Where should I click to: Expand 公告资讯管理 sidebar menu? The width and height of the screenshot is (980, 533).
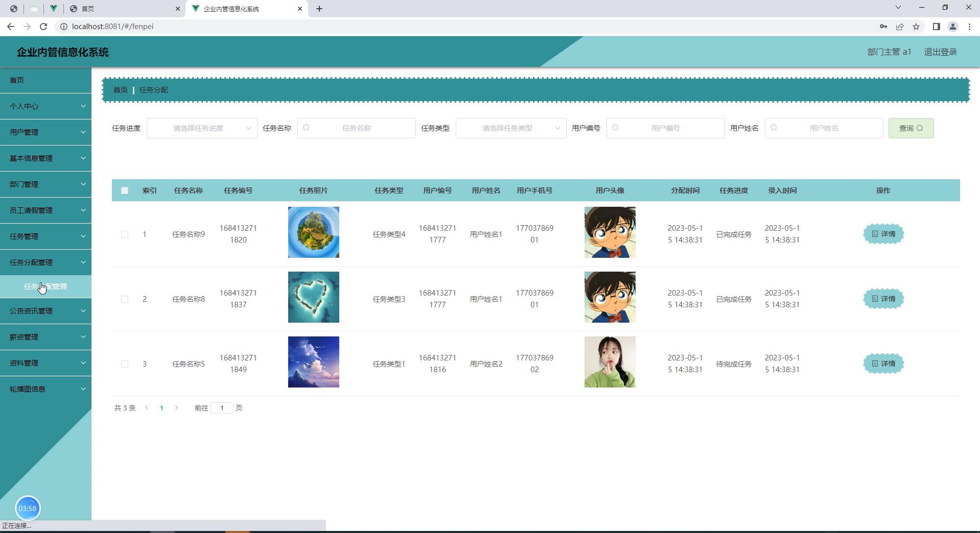coord(45,311)
